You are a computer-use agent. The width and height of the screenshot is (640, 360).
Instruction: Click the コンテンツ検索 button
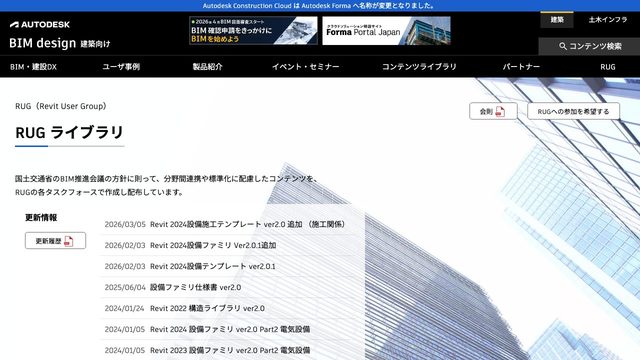pos(590,46)
